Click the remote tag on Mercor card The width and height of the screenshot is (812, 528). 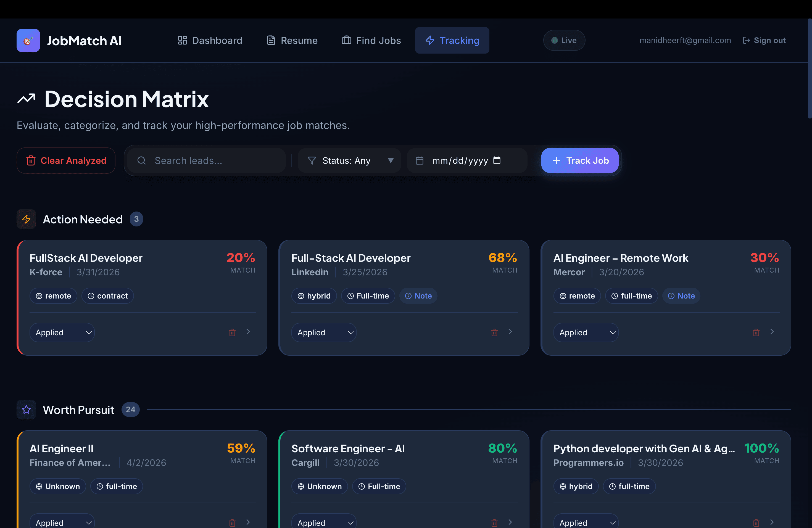tap(577, 296)
